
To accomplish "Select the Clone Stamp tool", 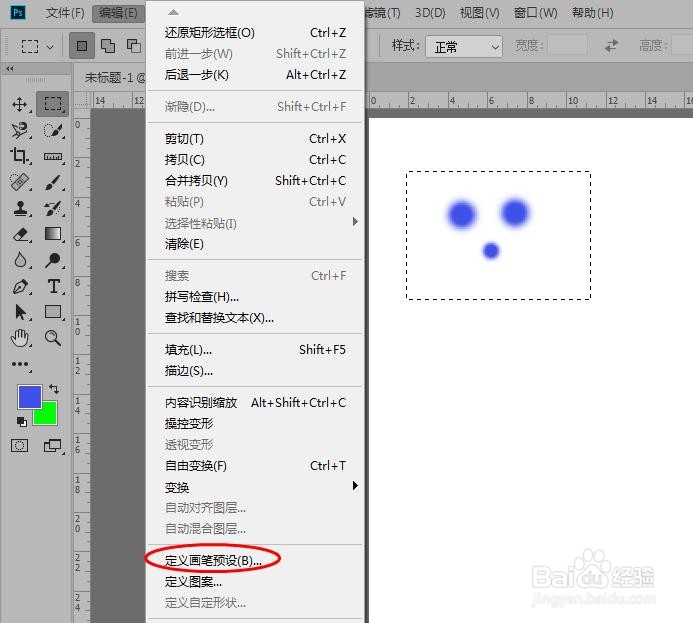I will coord(19,208).
